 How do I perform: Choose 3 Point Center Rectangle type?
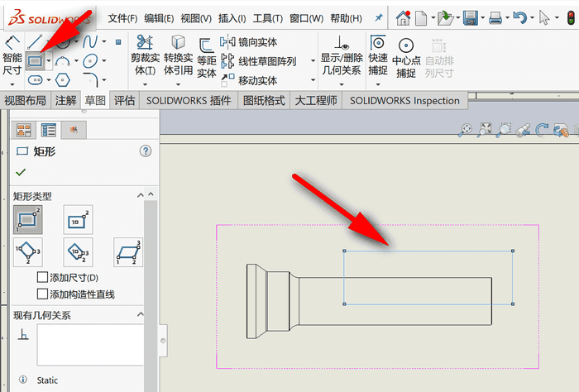tap(78, 252)
